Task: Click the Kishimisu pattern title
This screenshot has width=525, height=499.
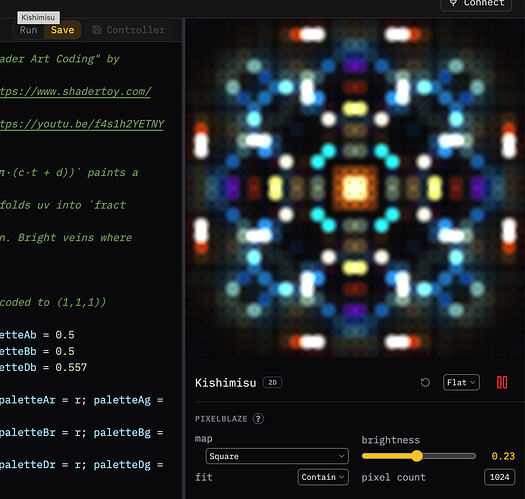Action: tap(225, 383)
